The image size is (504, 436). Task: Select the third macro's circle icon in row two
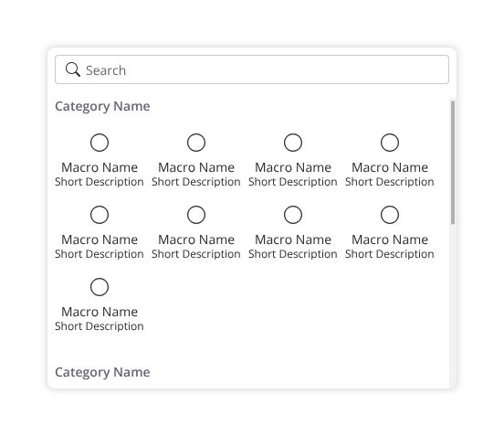(x=293, y=215)
